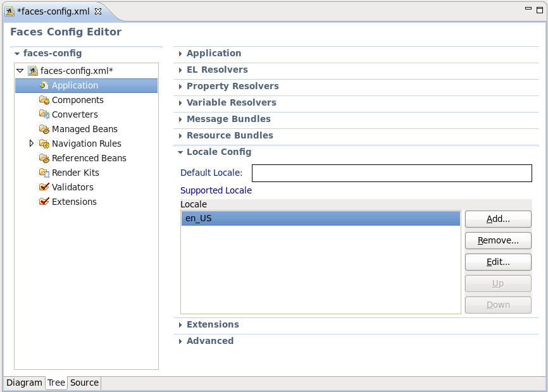Screen dimensions: 548x392
Task: Expand the EL Resolvers section
Action: point(180,70)
